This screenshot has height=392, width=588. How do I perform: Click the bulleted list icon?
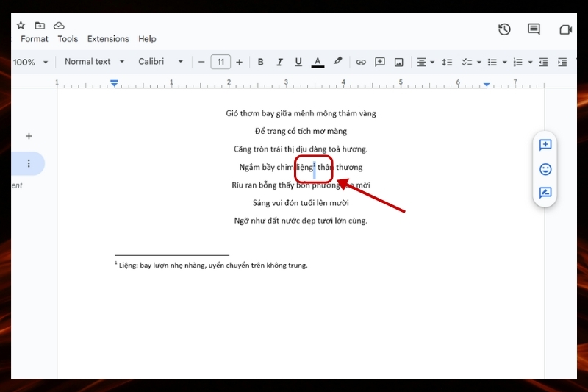492,63
